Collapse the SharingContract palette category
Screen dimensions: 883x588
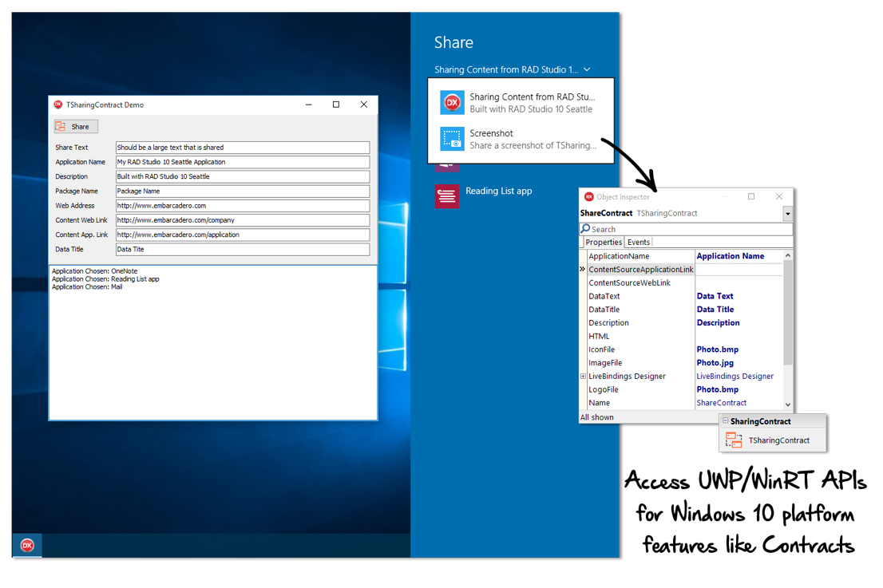(x=725, y=421)
